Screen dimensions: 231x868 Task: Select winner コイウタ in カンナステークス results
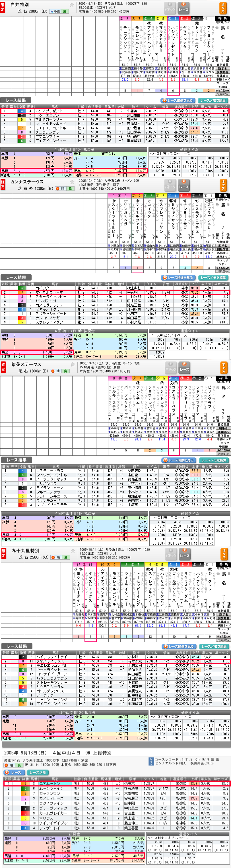42,288
